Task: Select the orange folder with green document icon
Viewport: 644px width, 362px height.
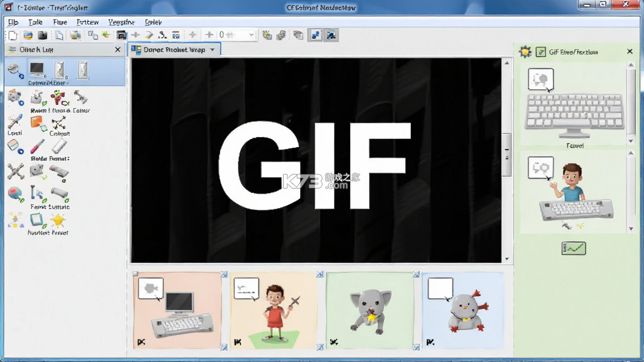Action: pos(38,124)
